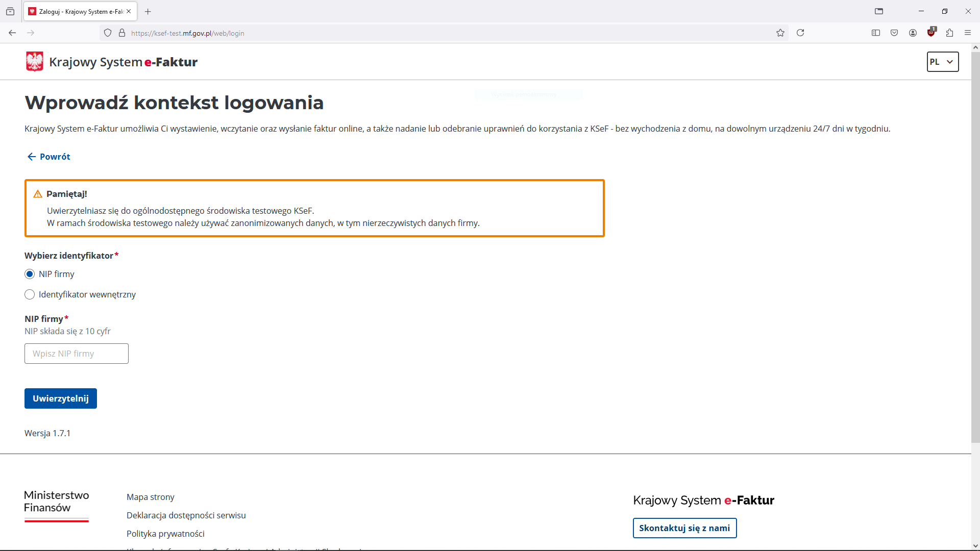Select the NIP firmy radio button
The height and width of the screenshot is (551, 980).
(30, 274)
